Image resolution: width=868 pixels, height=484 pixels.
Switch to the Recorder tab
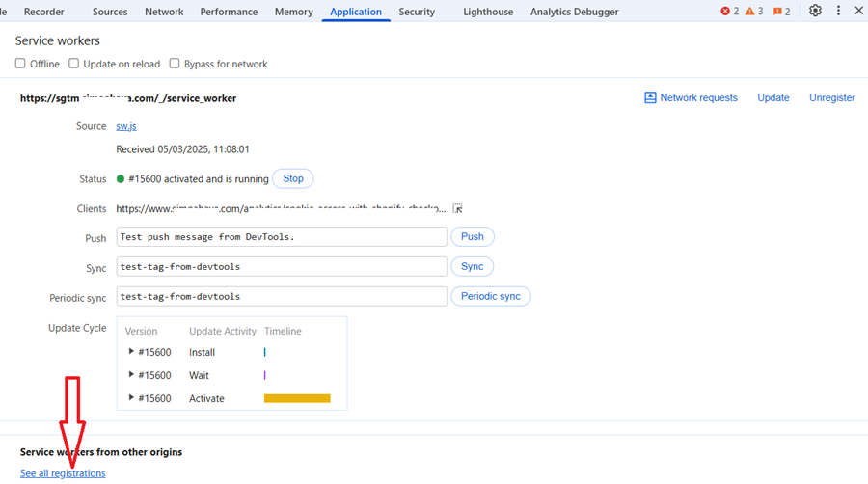[43, 12]
